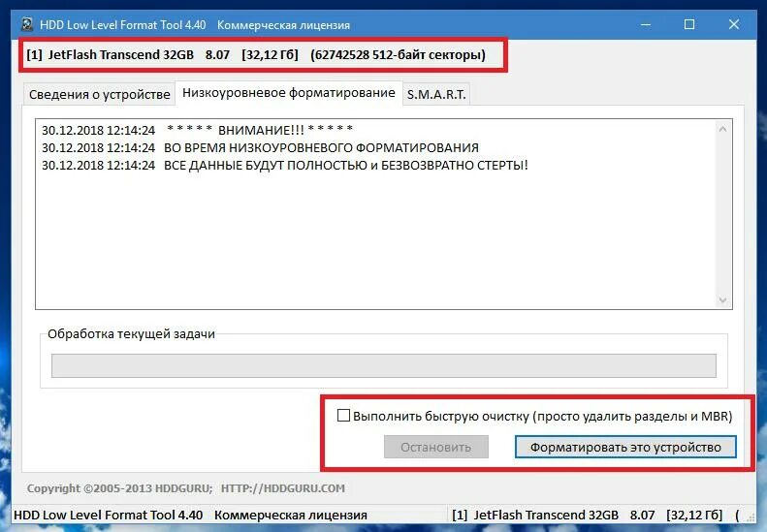Click the resize grip in the status bar corner

[x=750, y=516]
